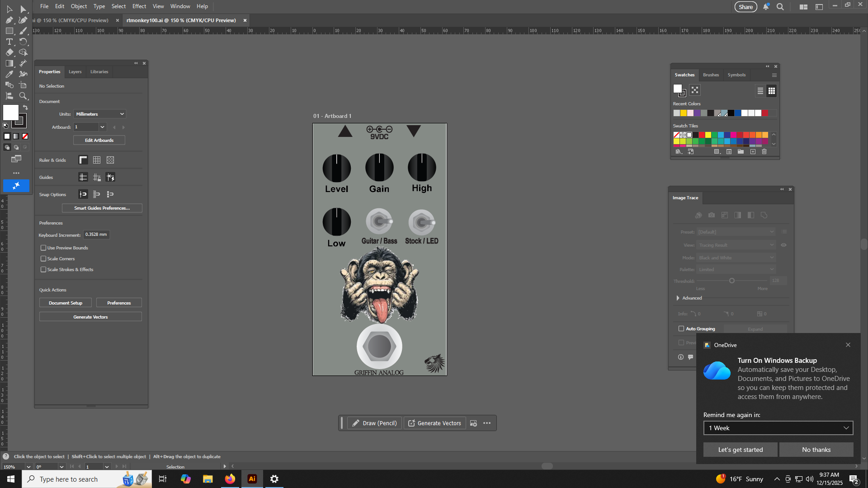Expand the Advanced section in Image Trace

click(678, 298)
